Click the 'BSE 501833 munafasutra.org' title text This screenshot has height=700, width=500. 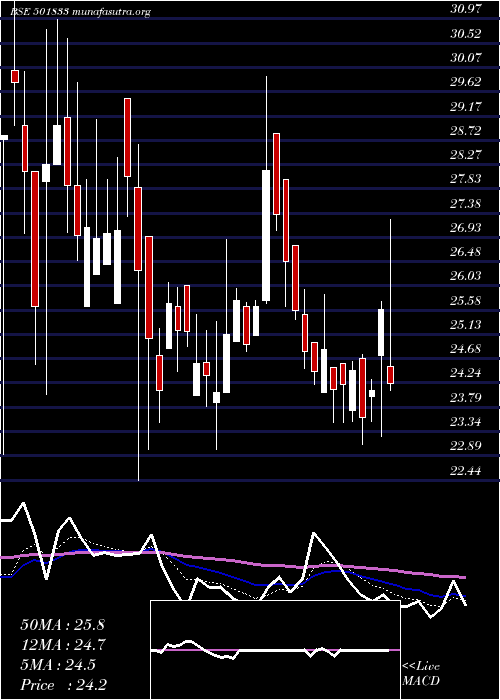point(81,12)
